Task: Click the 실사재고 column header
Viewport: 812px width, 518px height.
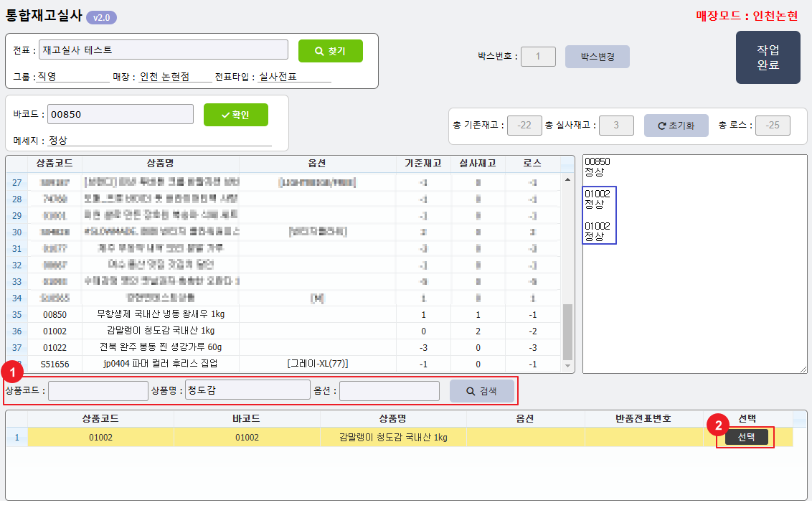Action: click(x=478, y=164)
